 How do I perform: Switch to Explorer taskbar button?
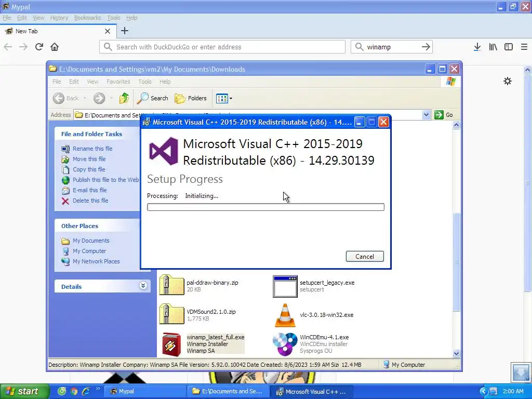(x=228, y=391)
